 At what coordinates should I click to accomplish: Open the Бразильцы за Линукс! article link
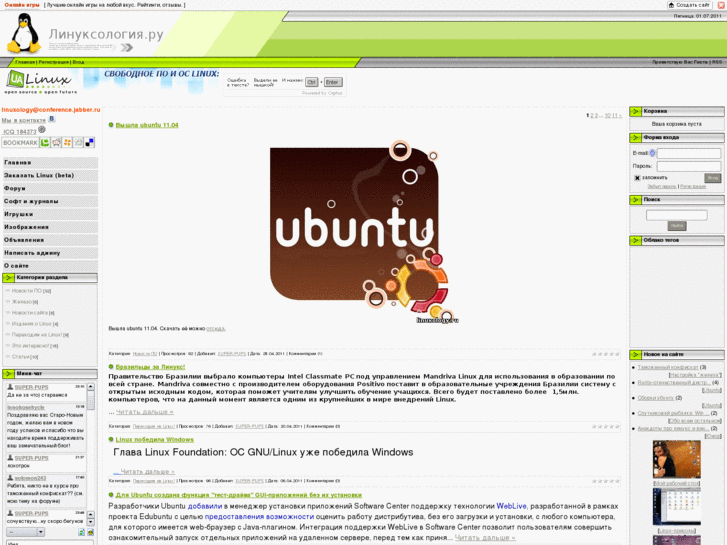pos(150,367)
